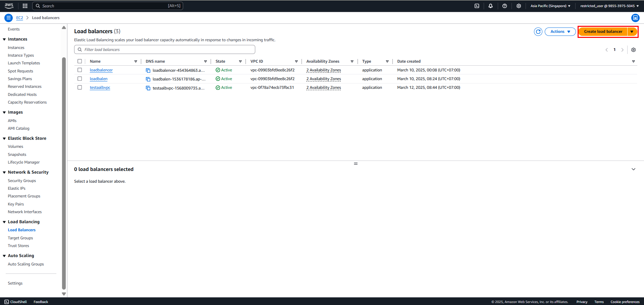Open Volumes in sidebar
The height and width of the screenshot is (305, 644).
coord(15,146)
